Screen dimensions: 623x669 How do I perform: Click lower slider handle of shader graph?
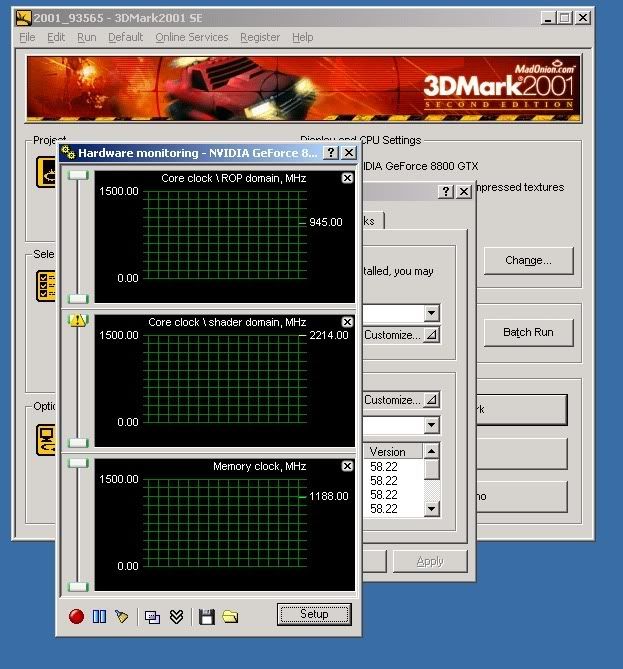point(78,442)
